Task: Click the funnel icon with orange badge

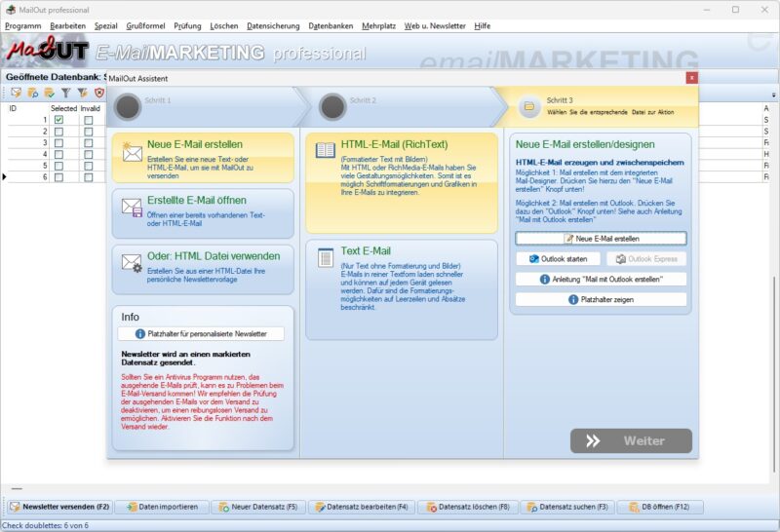Action: click(83, 93)
